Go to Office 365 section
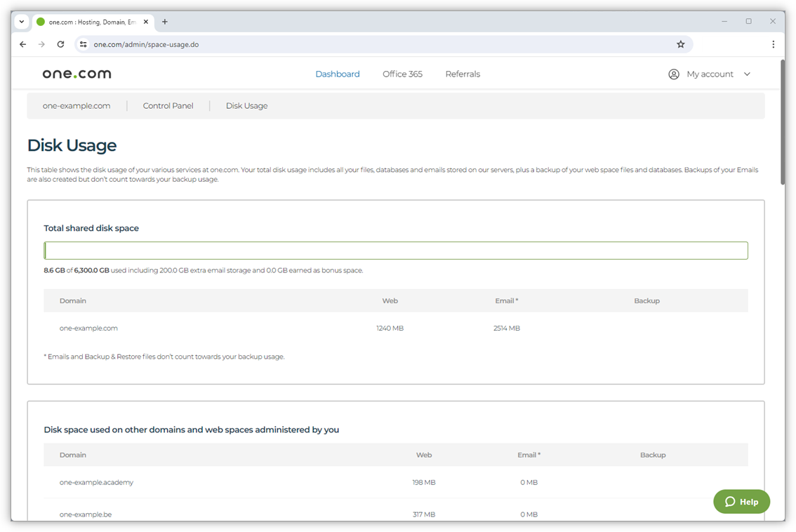The image size is (796, 532). [402, 74]
